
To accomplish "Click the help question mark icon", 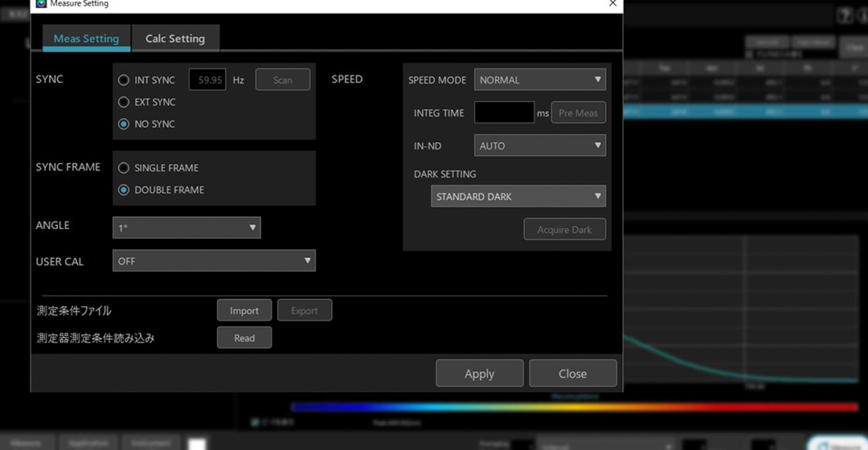I will (x=844, y=17).
